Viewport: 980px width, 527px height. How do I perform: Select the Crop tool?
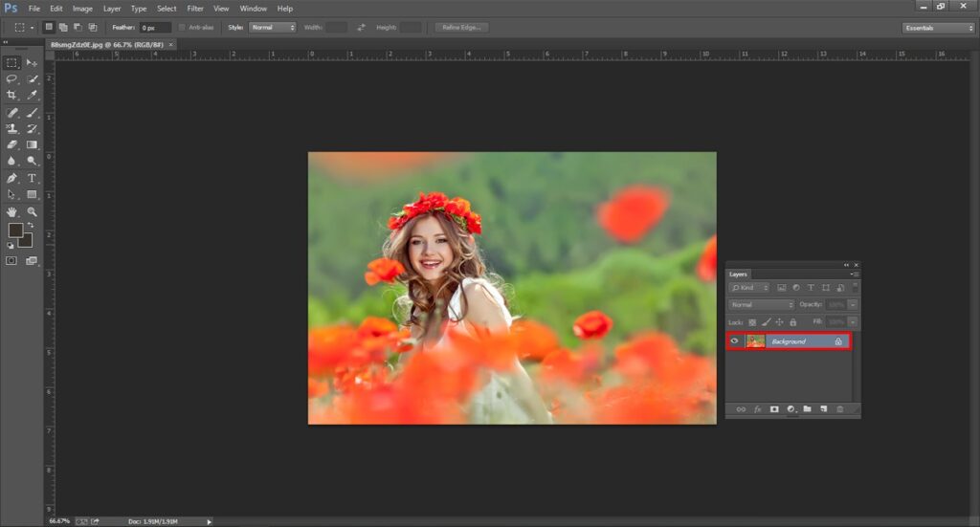[11, 95]
